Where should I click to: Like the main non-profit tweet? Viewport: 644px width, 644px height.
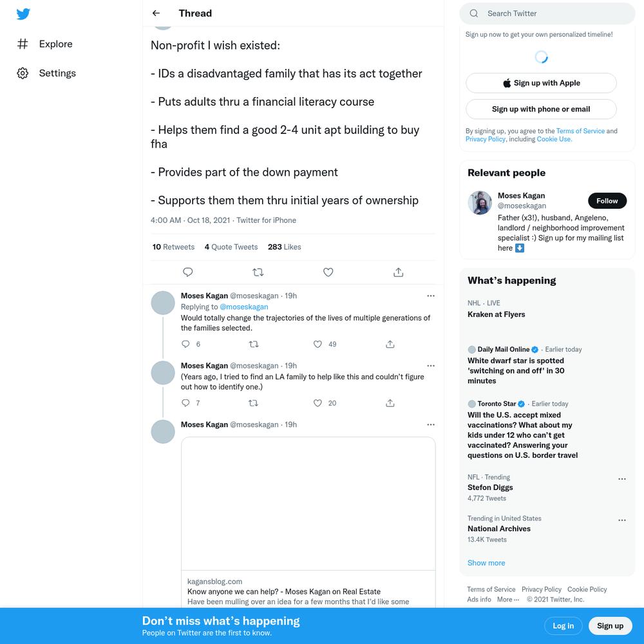click(328, 272)
